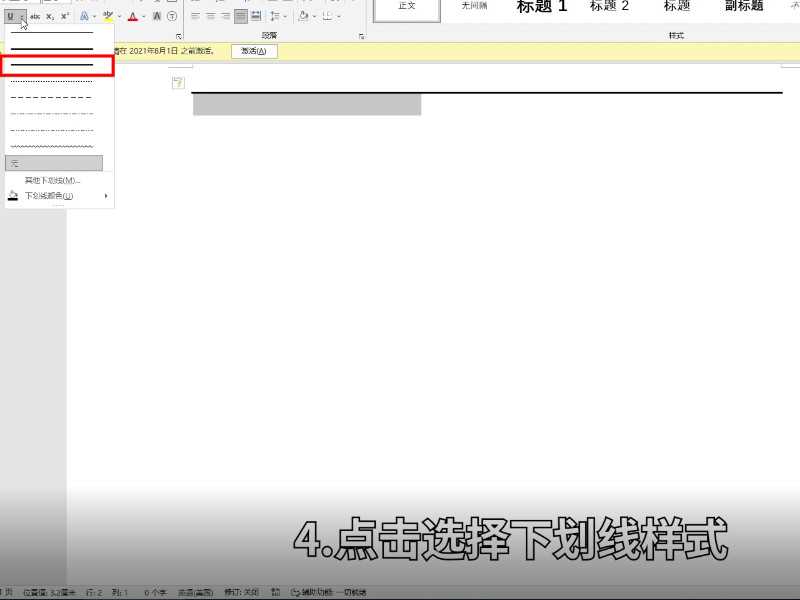This screenshot has height=600, width=800.
Task: Open the Text Effects icon
Action: [84, 15]
